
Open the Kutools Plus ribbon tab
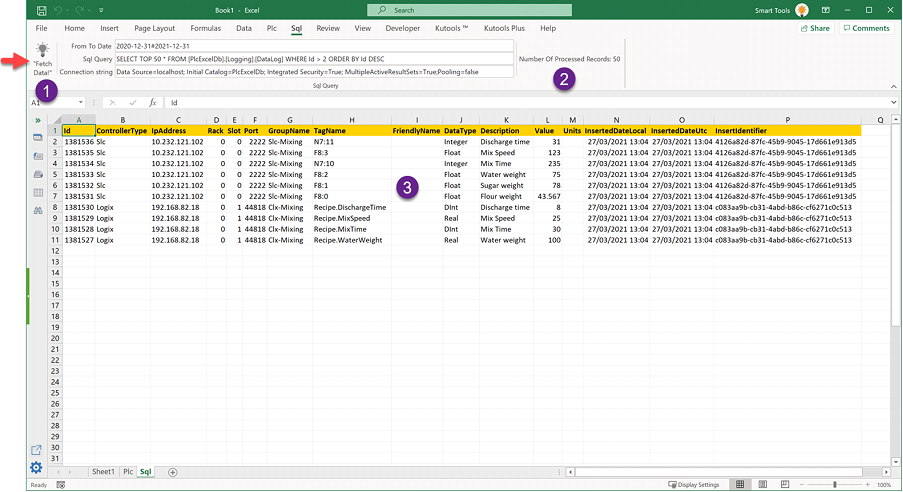(x=504, y=28)
